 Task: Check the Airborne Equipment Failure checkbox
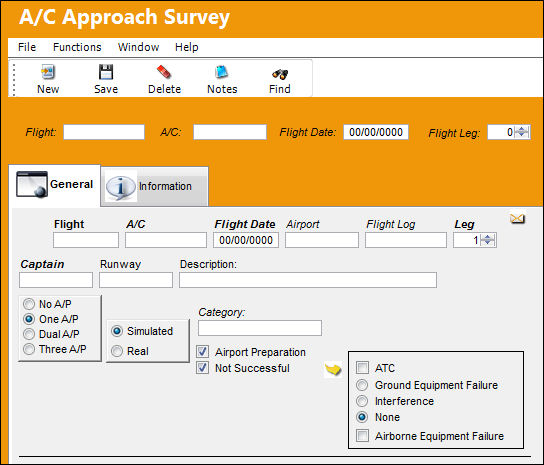[x=362, y=436]
